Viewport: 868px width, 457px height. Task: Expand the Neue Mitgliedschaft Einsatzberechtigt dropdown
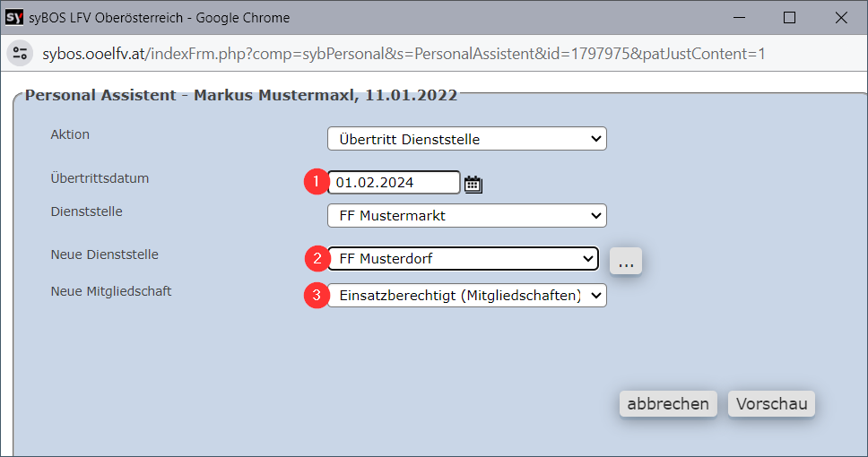[x=466, y=296]
